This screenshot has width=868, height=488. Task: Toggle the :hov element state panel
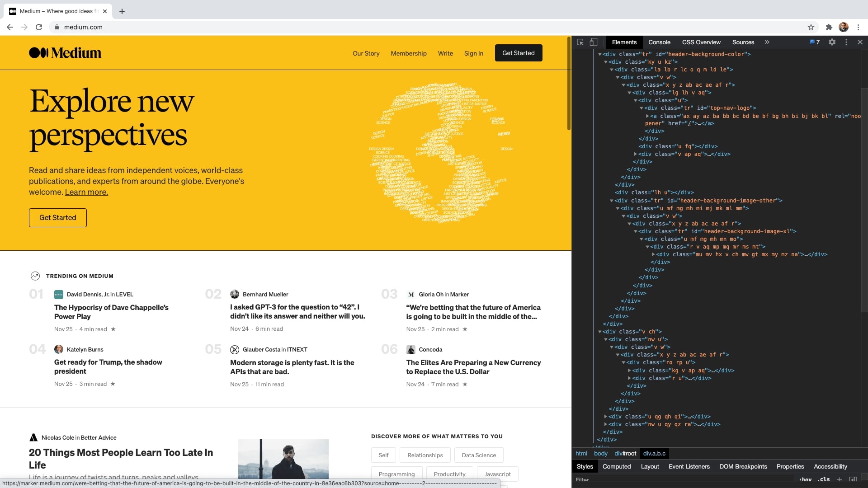tap(805, 480)
